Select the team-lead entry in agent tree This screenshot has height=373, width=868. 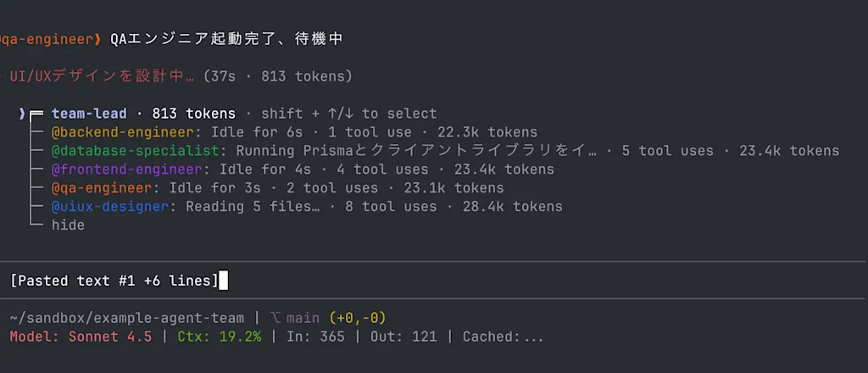88,114
